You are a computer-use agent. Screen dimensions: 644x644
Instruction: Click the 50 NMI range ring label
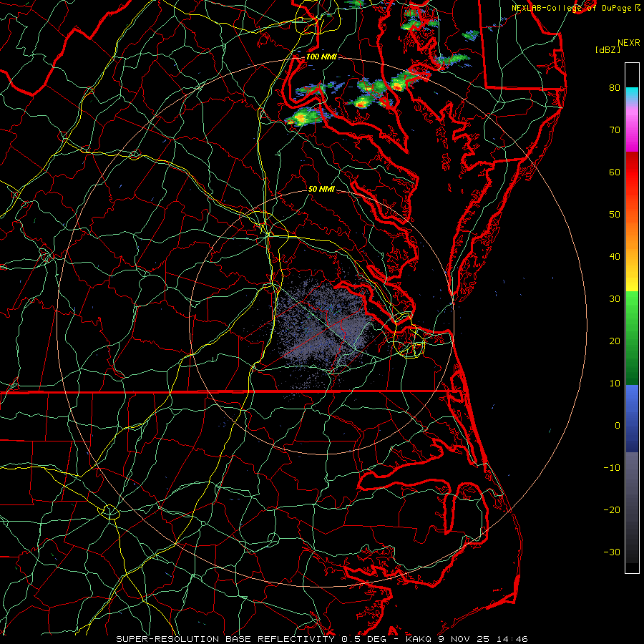[x=321, y=189]
